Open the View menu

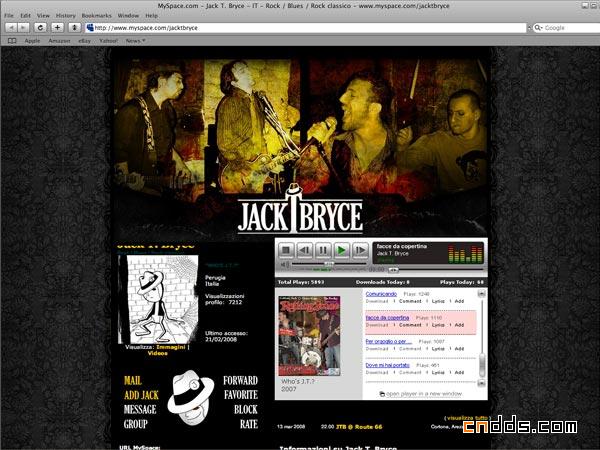(43, 16)
